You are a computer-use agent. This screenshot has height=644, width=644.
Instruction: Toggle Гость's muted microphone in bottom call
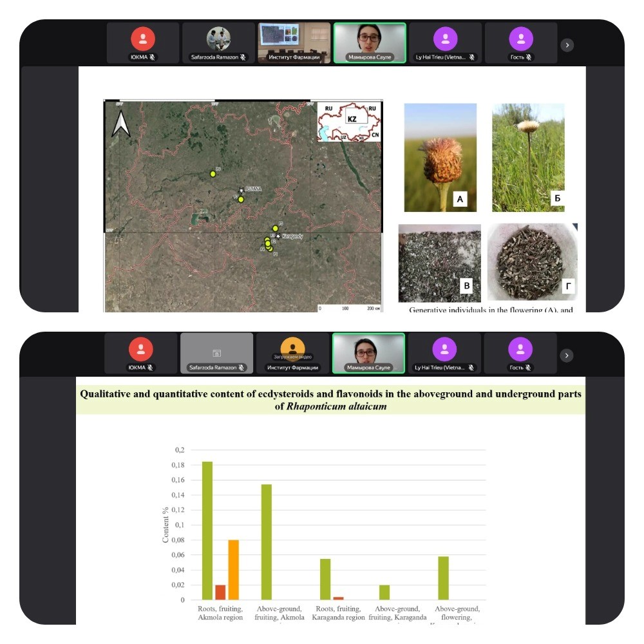pyautogui.click(x=528, y=368)
